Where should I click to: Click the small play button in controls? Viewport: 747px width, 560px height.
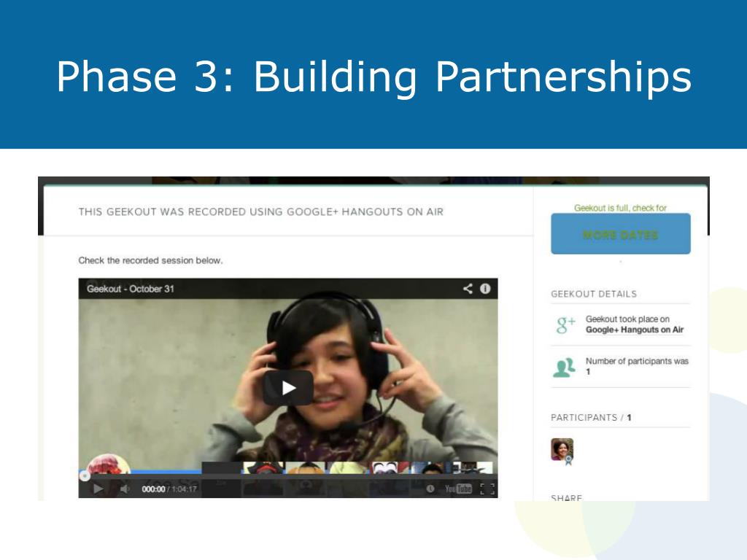[98, 489]
